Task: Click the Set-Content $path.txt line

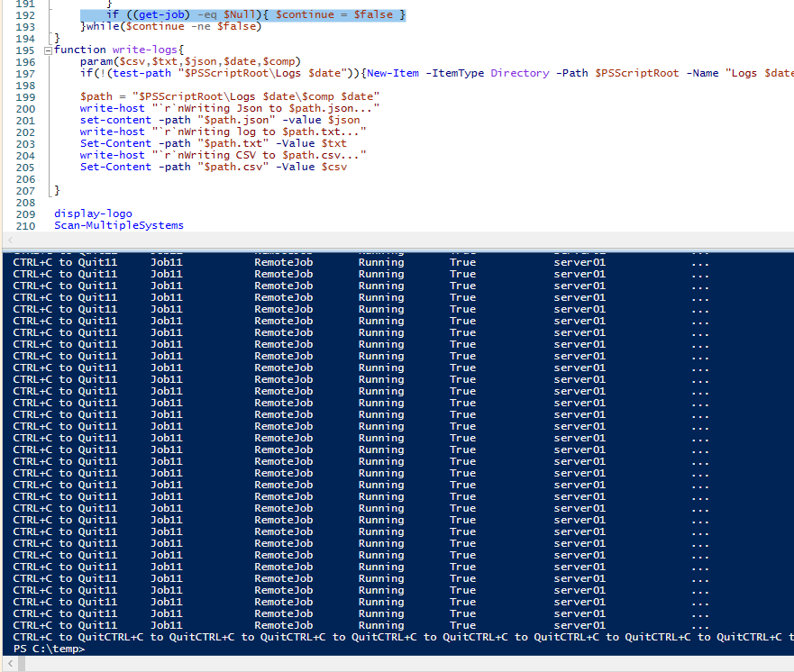Action: click(x=214, y=143)
